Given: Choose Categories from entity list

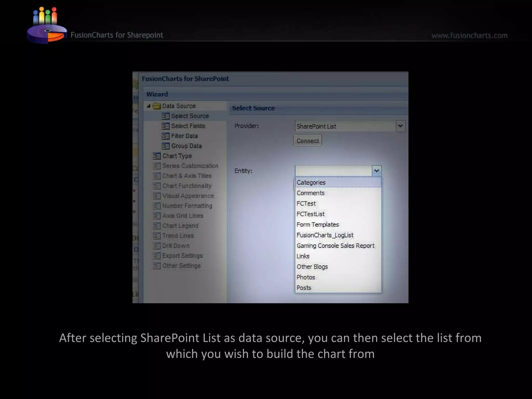Looking at the screenshot, I should click(x=338, y=182).
